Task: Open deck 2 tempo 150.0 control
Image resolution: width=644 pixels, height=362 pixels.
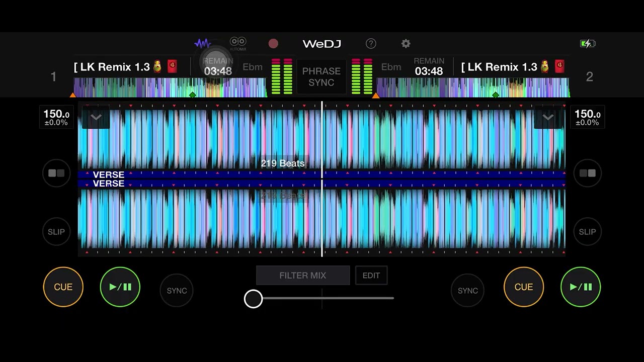Action: click(588, 118)
